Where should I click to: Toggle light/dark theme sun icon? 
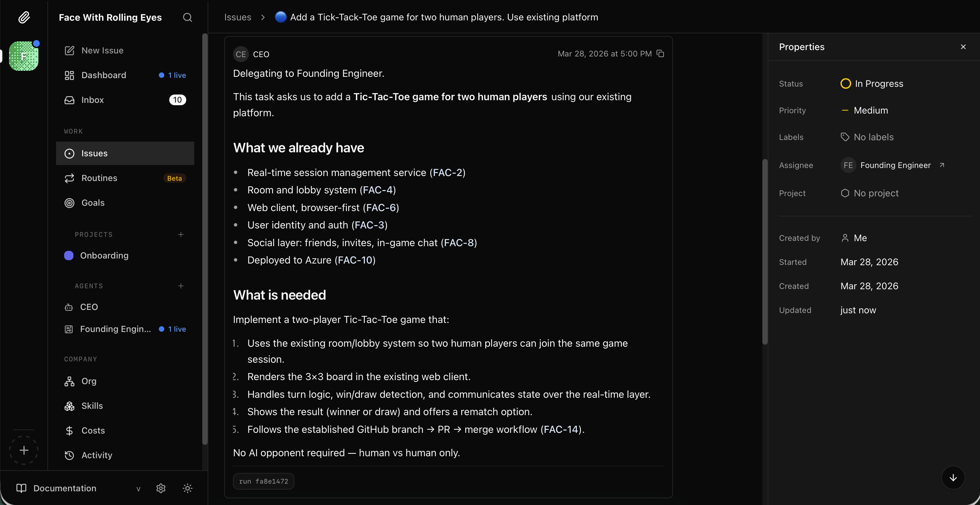click(x=187, y=488)
